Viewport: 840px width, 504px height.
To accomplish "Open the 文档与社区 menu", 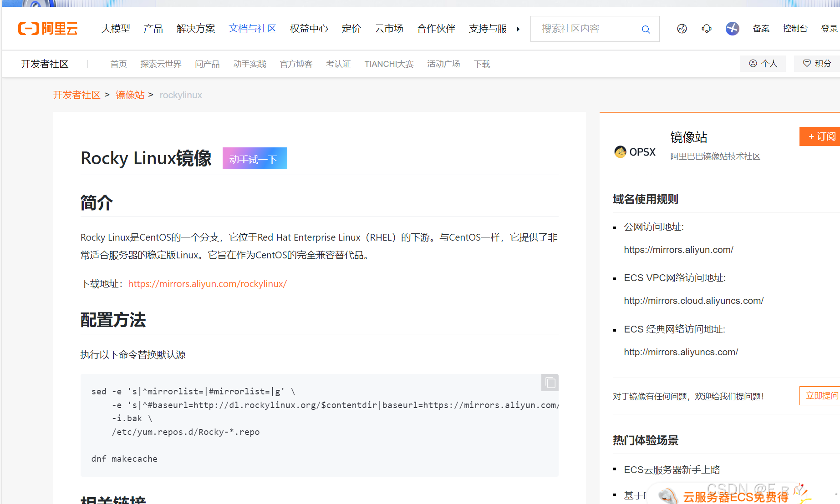I will tap(253, 29).
